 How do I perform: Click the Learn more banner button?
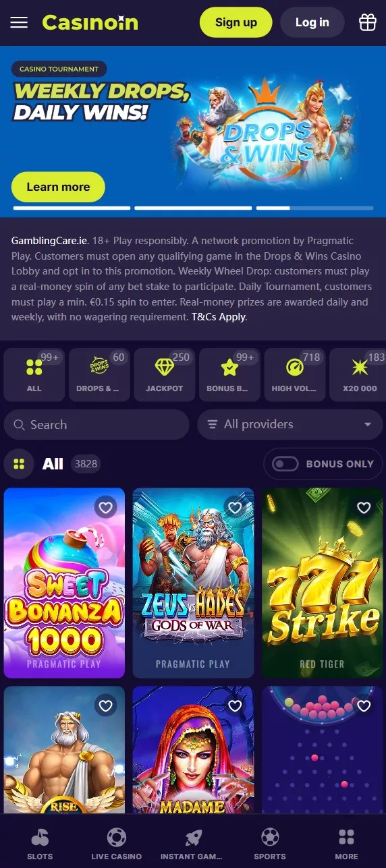tap(58, 187)
